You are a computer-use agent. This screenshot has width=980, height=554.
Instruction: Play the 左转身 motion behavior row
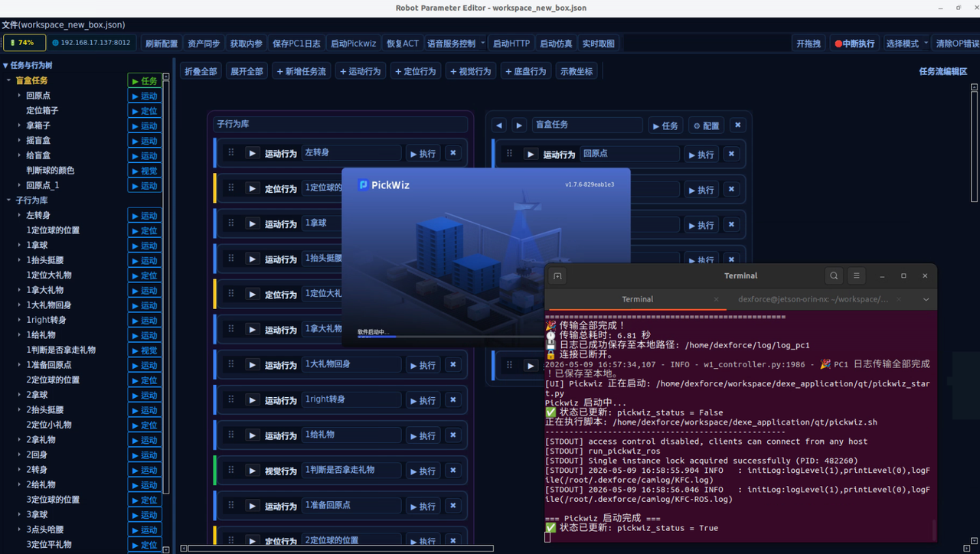click(252, 153)
